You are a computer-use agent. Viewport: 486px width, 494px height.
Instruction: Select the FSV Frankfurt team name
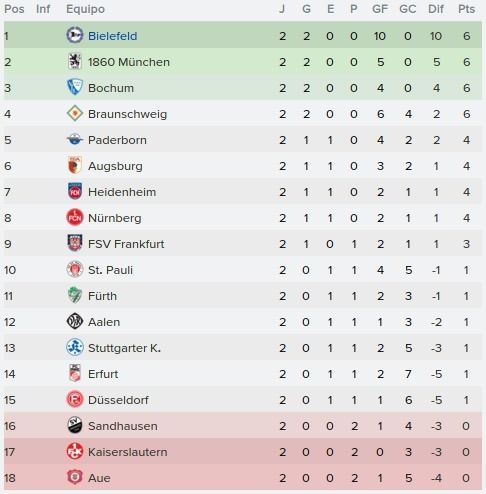pyautogui.click(x=126, y=244)
